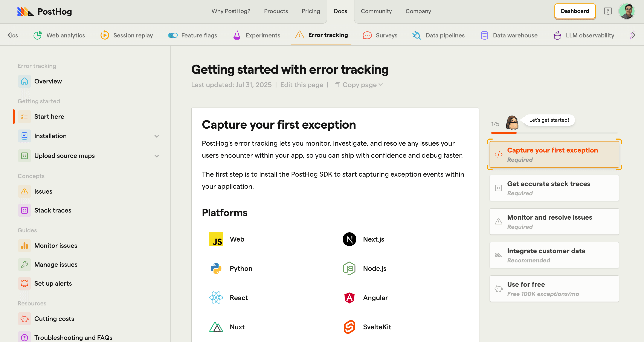Open Stack traces concept page label
The width and height of the screenshot is (644, 342).
(x=53, y=211)
